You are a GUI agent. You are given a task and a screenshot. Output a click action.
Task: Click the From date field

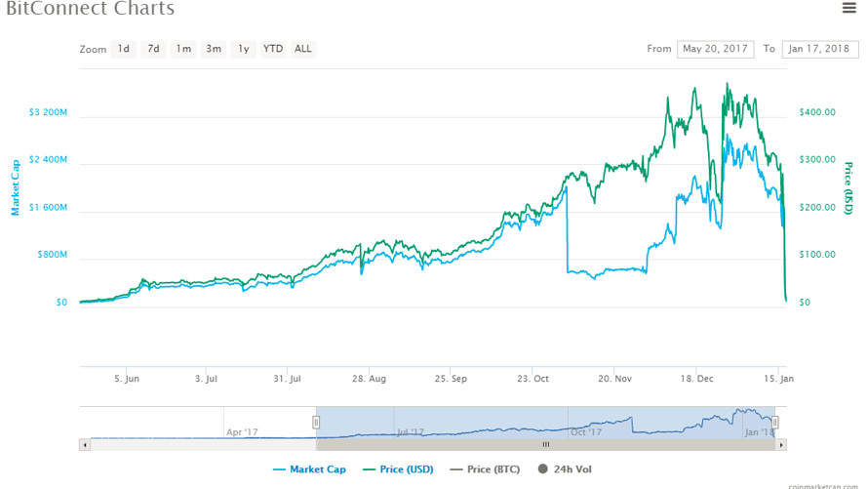(x=715, y=49)
